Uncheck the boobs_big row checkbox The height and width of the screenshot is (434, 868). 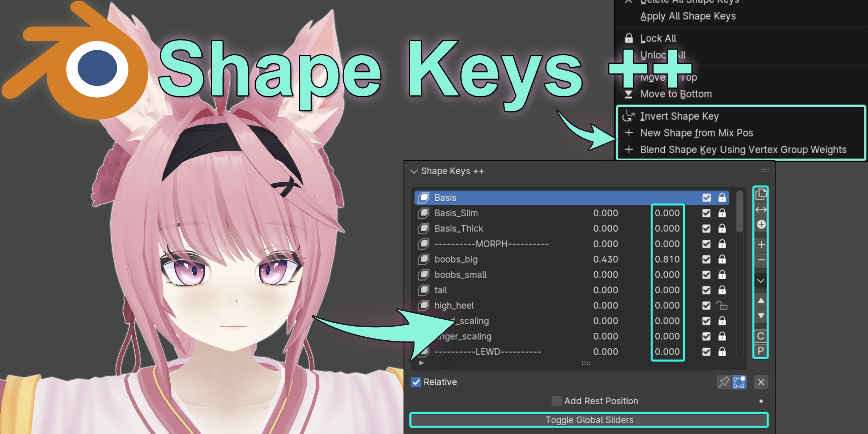[x=706, y=259]
